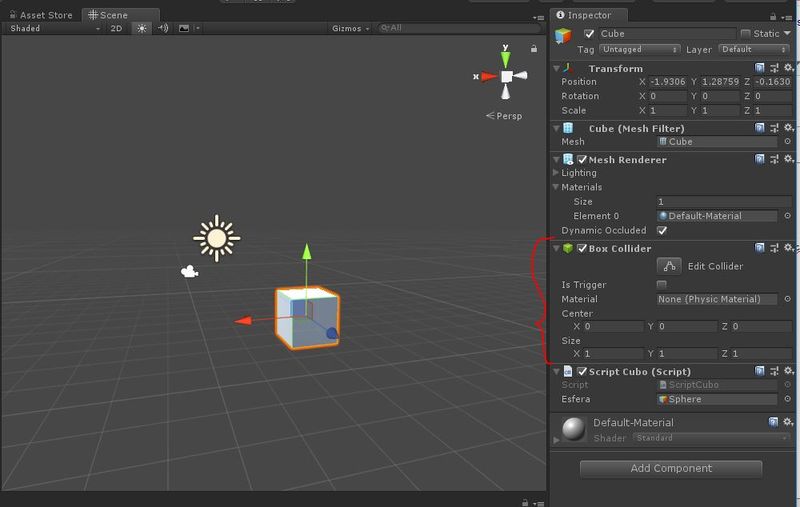Toggle Cube active checkbox in Inspector header
The height and width of the screenshot is (507, 800).
[x=589, y=34]
